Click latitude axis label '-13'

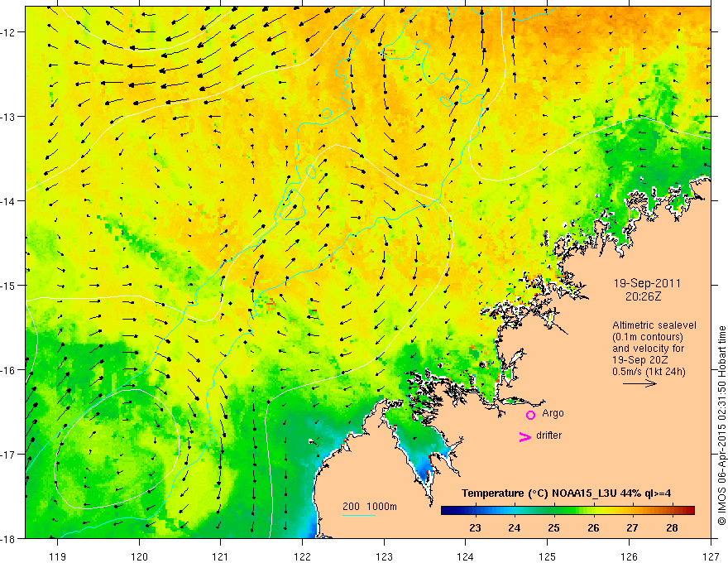(8, 117)
